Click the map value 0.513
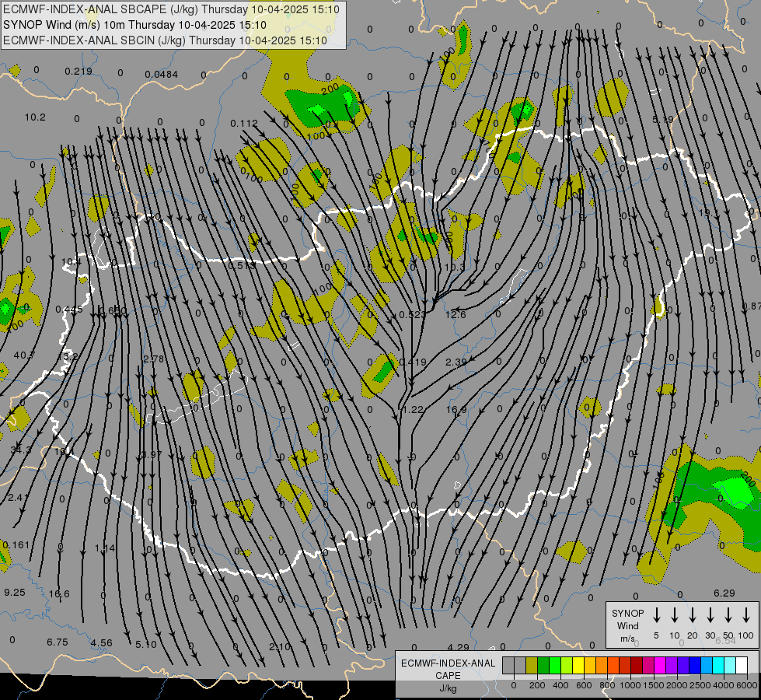Screen dimensions: 761x700 [241, 265]
